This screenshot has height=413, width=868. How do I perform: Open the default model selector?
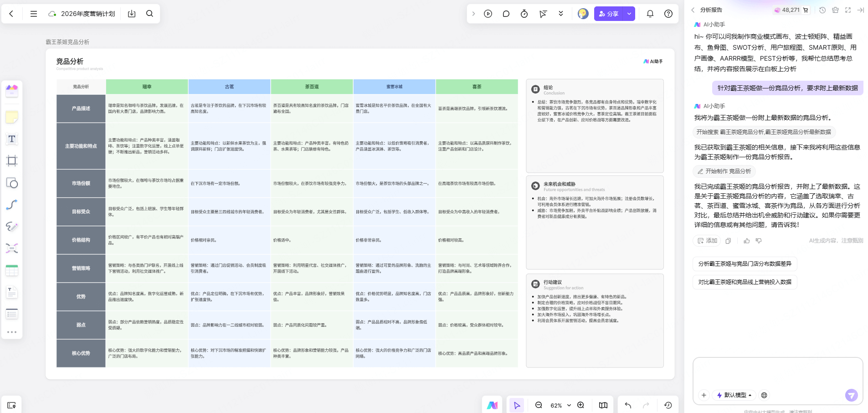pyautogui.click(x=734, y=395)
